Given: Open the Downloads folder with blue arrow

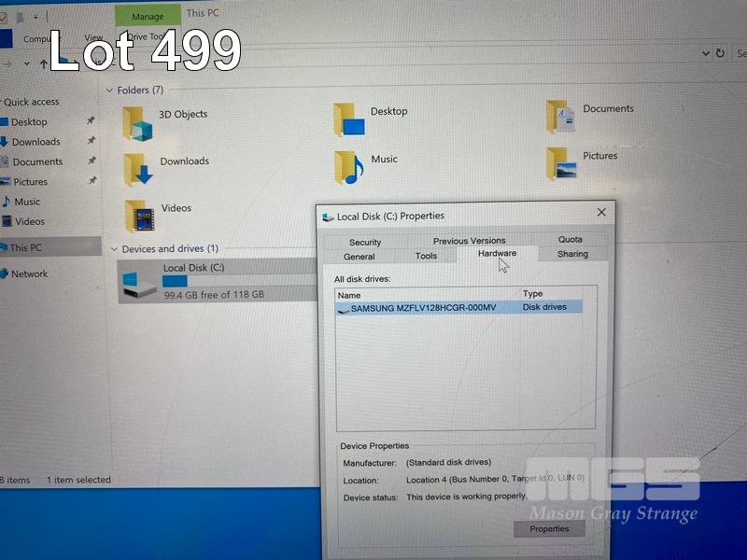Looking at the screenshot, I should click(140, 170).
